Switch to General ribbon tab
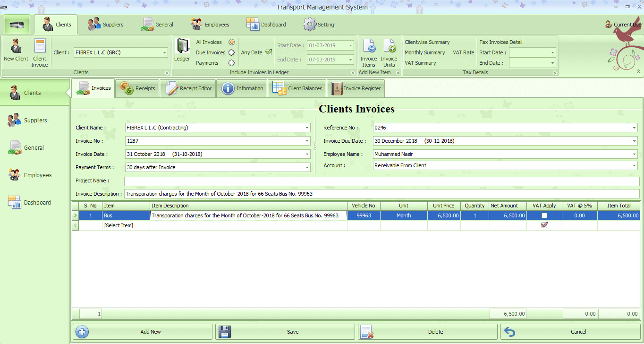This screenshot has height=344, width=644. pyautogui.click(x=157, y=25)
